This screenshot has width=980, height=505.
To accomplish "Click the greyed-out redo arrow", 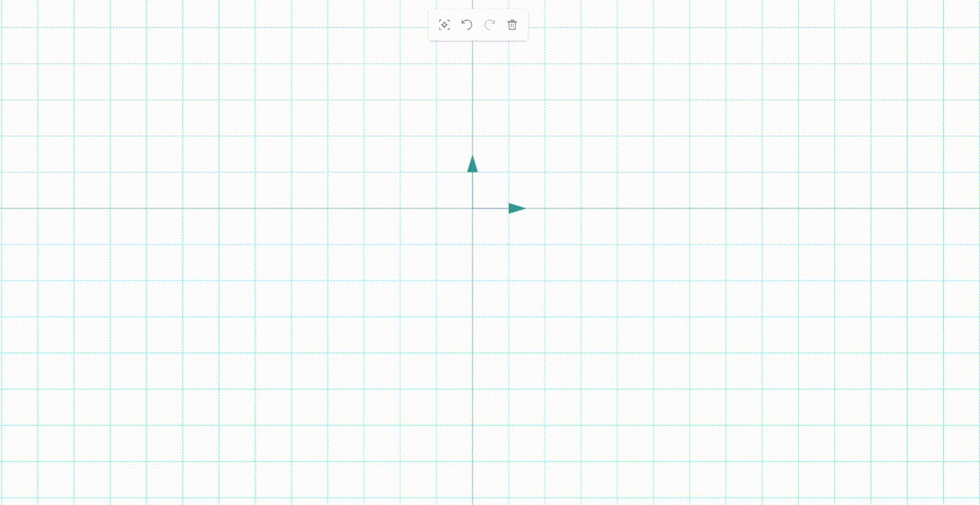I will pyautogui.click(x=490, y=25).
